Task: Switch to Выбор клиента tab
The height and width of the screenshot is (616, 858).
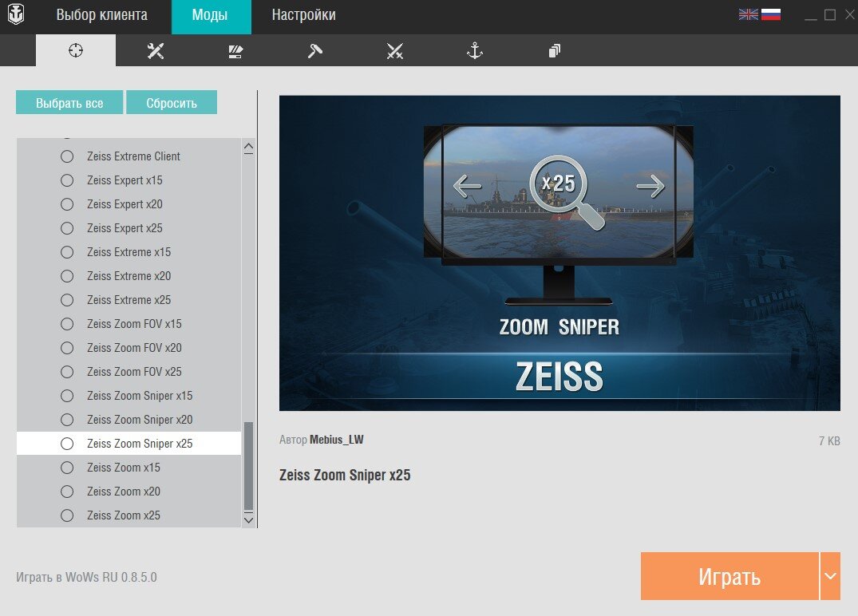Action: click(102, 15)
